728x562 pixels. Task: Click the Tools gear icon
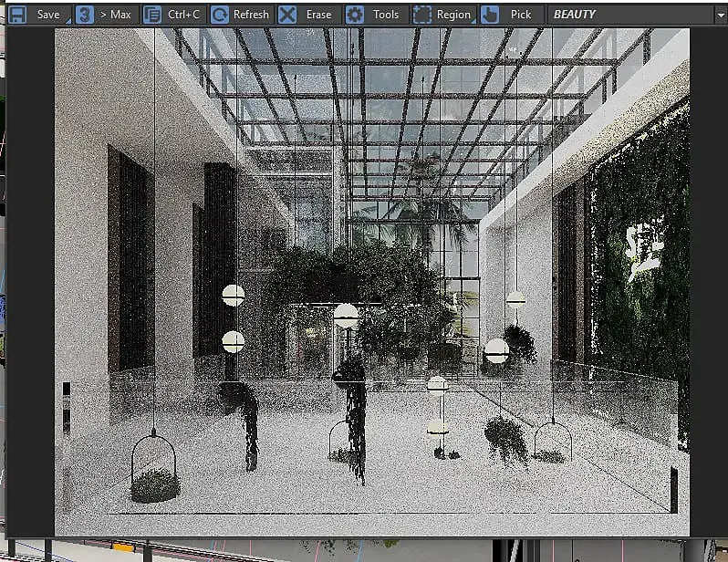coord(355,15)
